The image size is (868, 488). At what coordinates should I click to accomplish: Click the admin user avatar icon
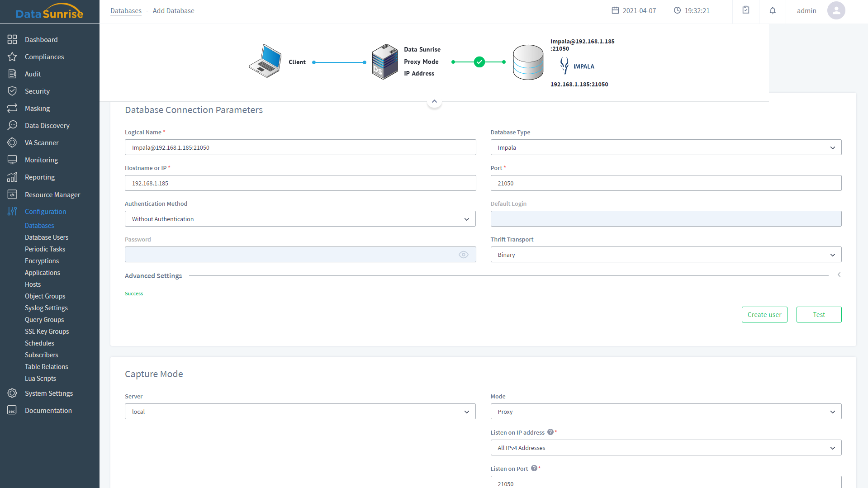click(x=836, y=10)
